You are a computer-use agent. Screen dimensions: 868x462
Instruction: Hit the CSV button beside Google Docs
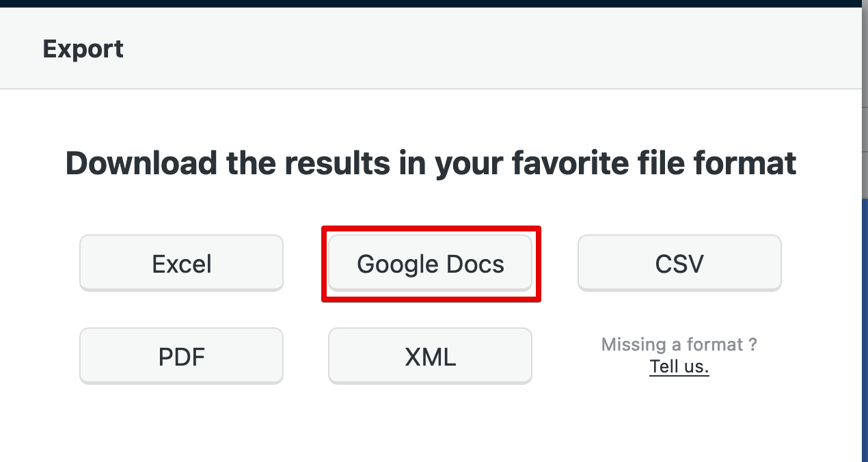click(x=679, y=263)
